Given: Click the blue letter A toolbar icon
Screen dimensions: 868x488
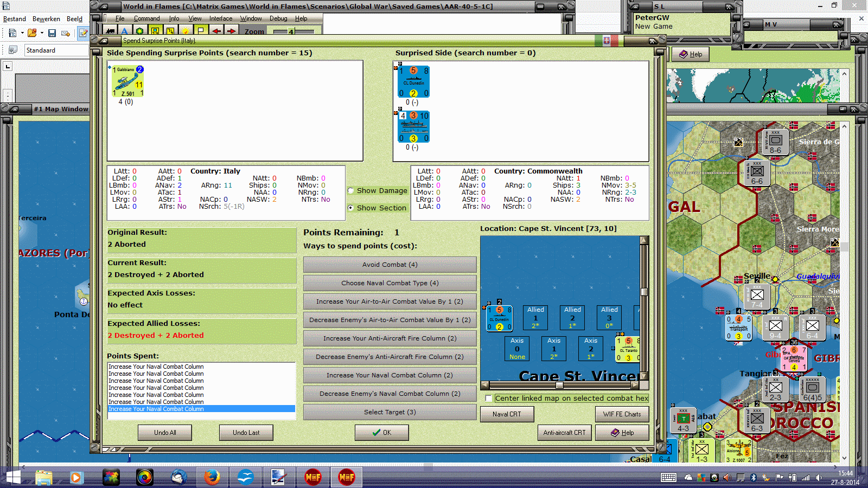Looking at the screenshot, I should pos(125,31).
